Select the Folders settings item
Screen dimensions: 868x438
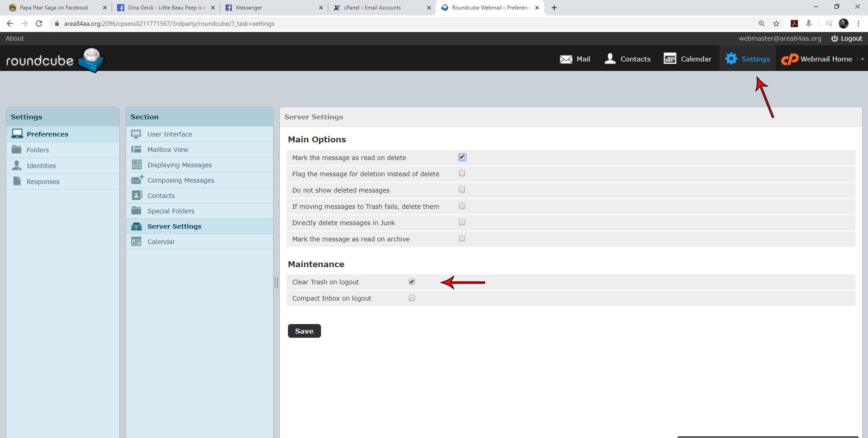click(38, 150)
